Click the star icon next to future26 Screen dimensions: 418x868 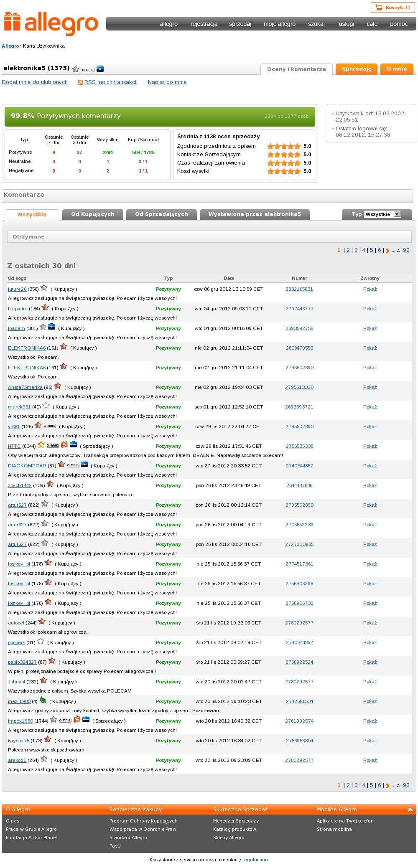pos(44,288)
